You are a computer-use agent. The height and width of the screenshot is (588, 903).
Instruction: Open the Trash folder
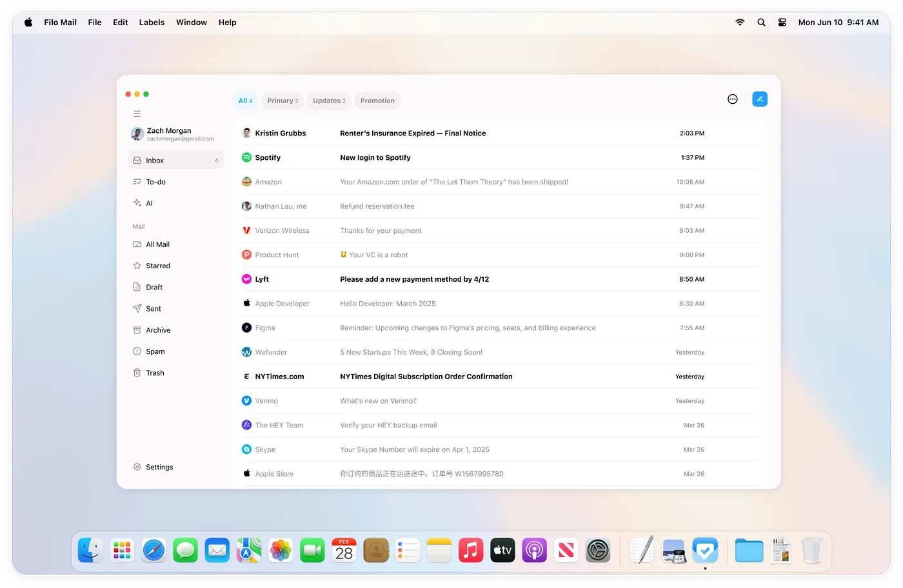[x=155, y=373]
